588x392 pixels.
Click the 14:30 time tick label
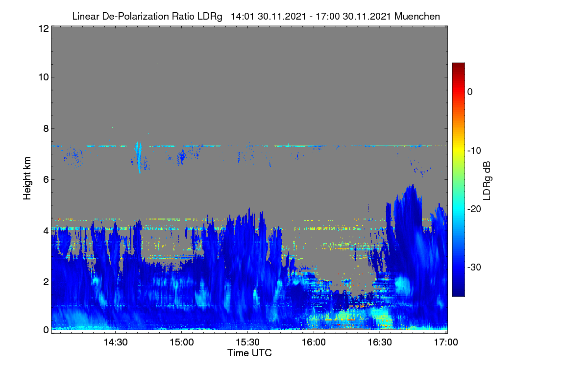point(115,342)
